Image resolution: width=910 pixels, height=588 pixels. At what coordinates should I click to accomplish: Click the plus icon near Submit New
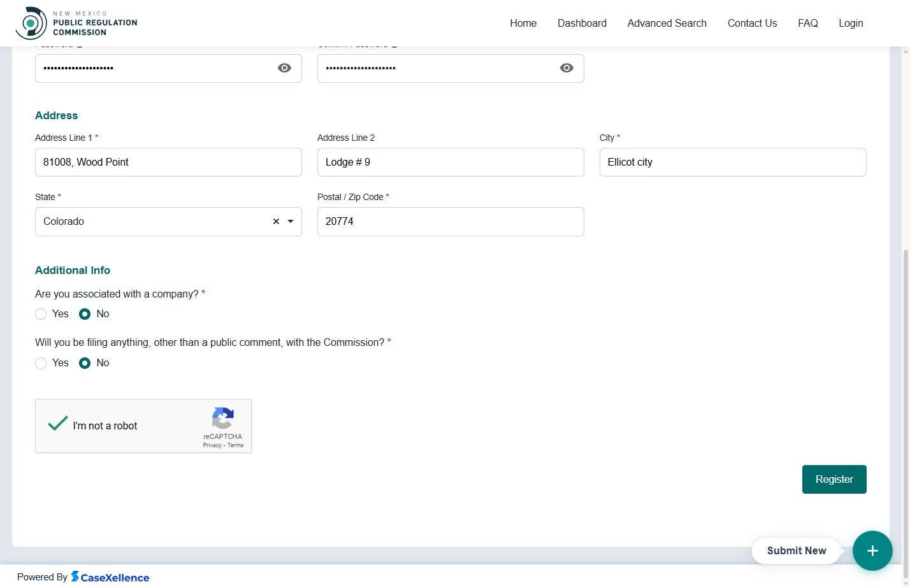pyautogui.click(x=872, y=550)
